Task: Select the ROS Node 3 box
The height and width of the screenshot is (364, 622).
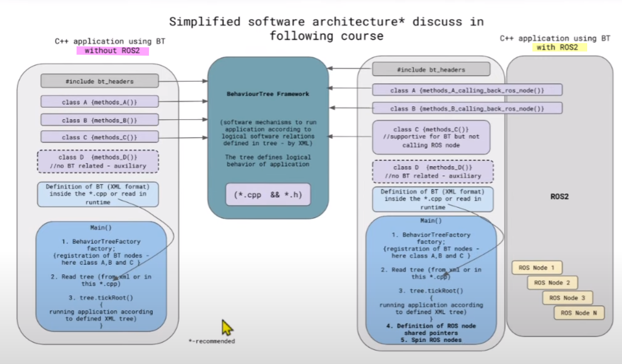Action: (x=567, y=298)
